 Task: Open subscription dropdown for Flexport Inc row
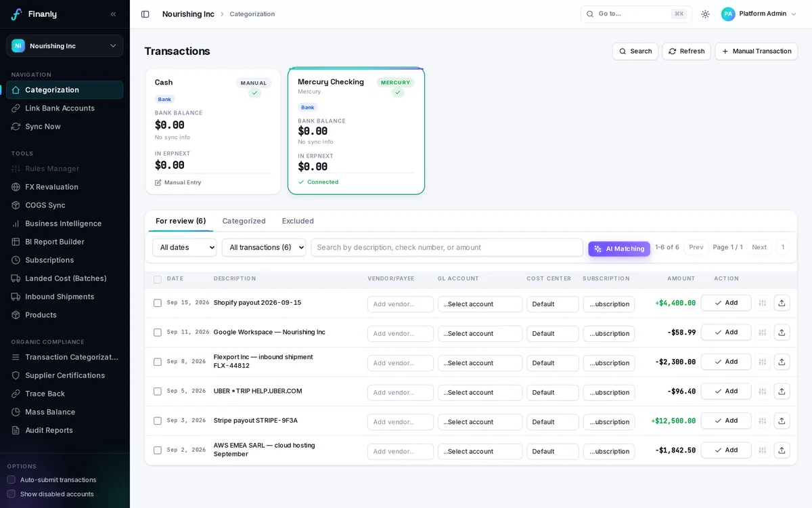click(609, 363)
